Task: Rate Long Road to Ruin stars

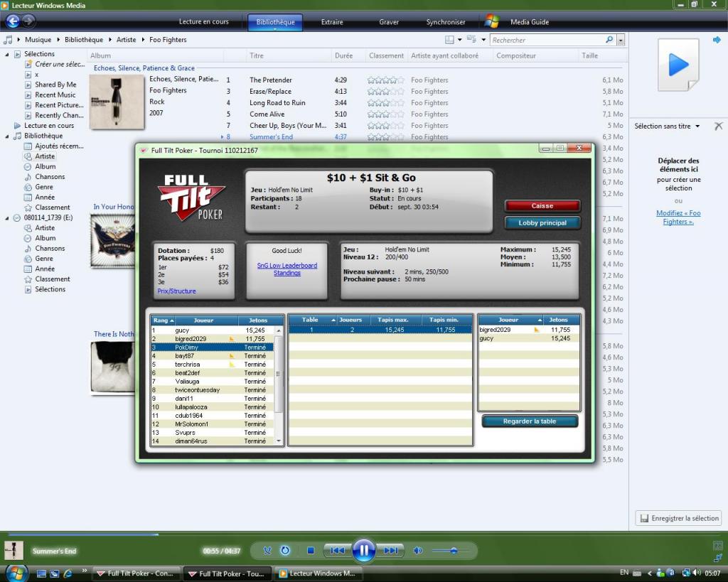Action: 385,102
